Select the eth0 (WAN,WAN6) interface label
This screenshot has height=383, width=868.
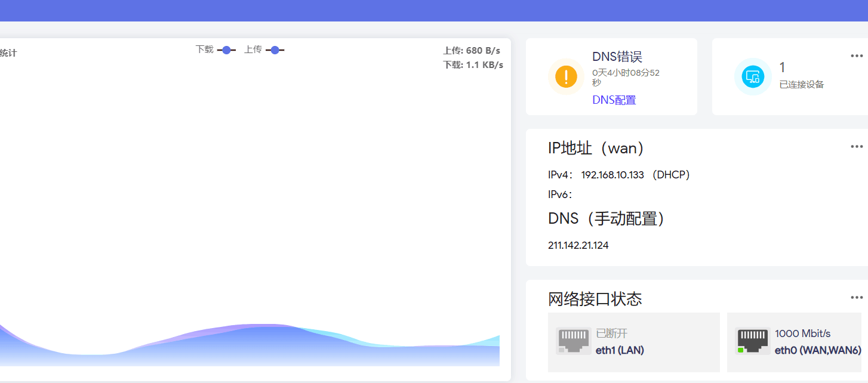coord(817,350)
